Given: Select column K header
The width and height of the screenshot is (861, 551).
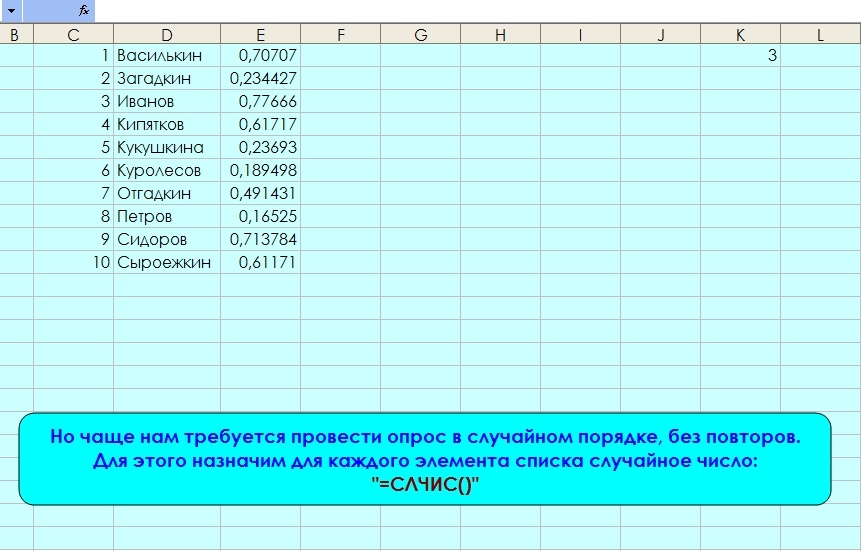Looking at the screenshot, I should pyautogui.click(x=740, y=35).
